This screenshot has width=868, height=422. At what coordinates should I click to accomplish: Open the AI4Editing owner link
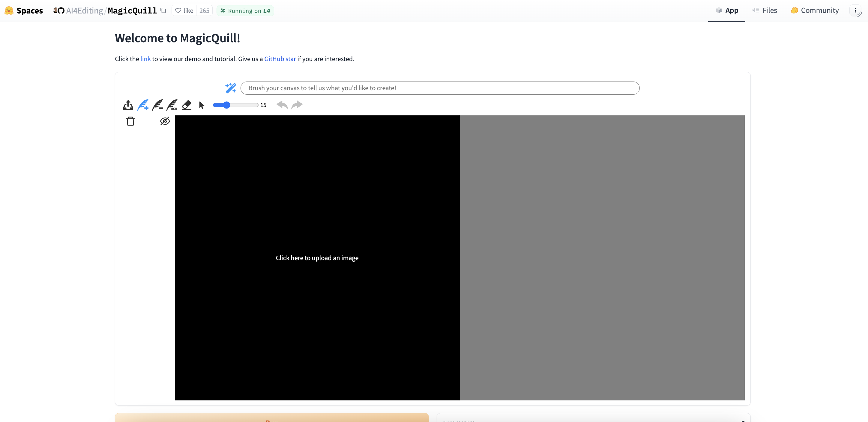coord(85,11)
